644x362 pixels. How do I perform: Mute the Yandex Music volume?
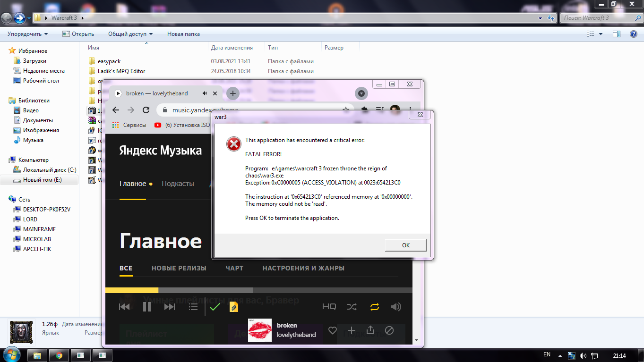coord(396,307)
